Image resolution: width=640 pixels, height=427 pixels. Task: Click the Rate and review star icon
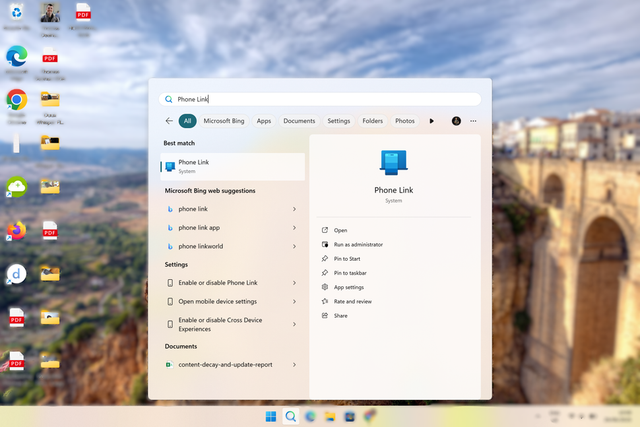pyautogui.click(x=325, y=301)
